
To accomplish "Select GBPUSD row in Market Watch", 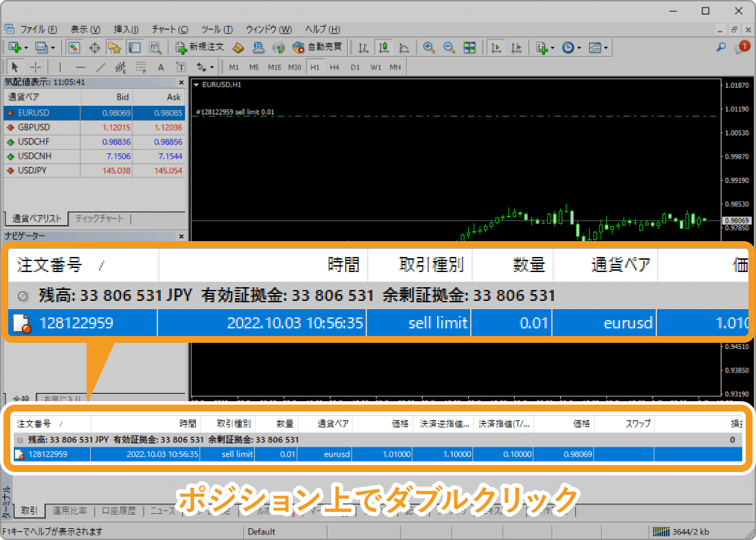I will pos(94,127).
